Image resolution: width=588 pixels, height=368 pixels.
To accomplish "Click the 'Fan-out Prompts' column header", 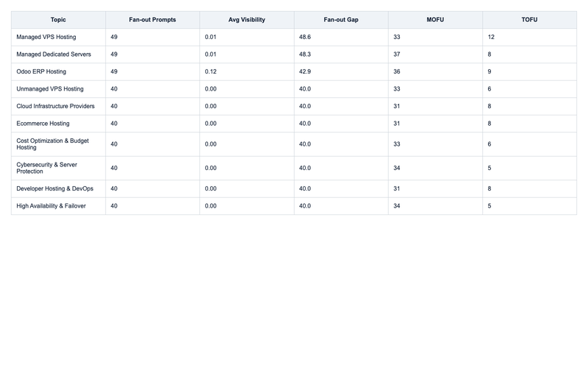I will pyautogui.click(x=152, y=20).
